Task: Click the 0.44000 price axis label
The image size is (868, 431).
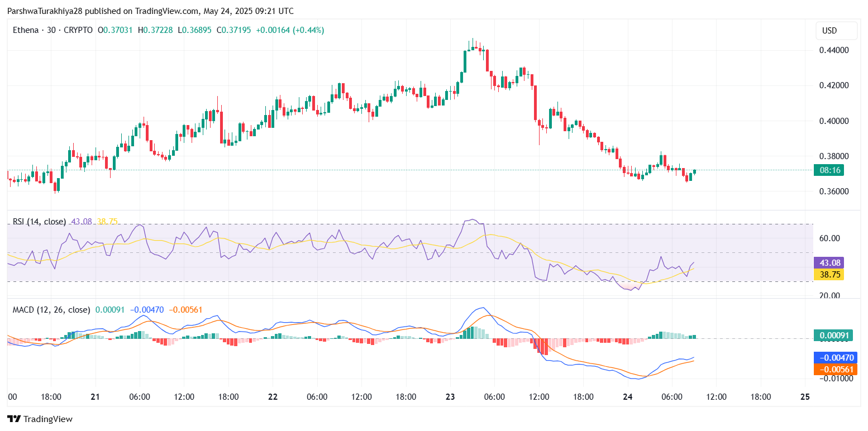Action: tap(834, 50)
